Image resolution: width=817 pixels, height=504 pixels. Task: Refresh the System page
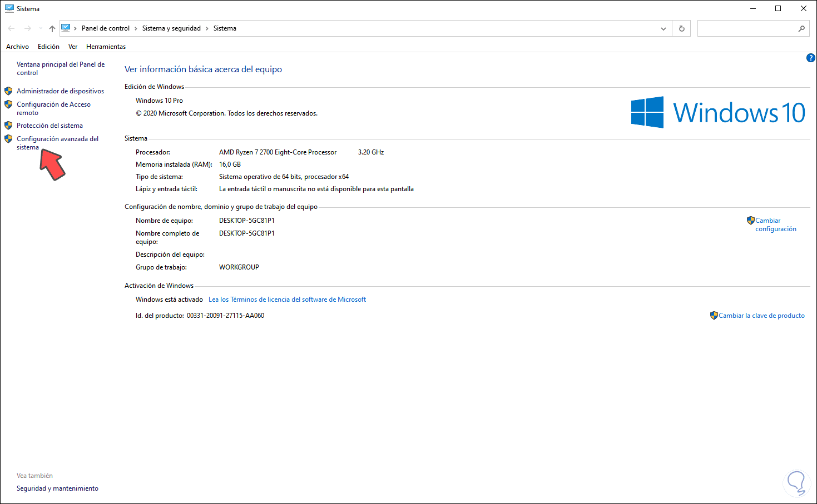[x=682, y=28]
